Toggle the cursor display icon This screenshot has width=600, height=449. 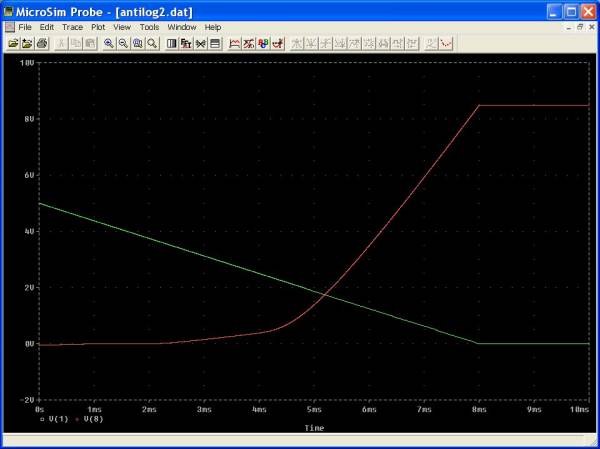278,44
